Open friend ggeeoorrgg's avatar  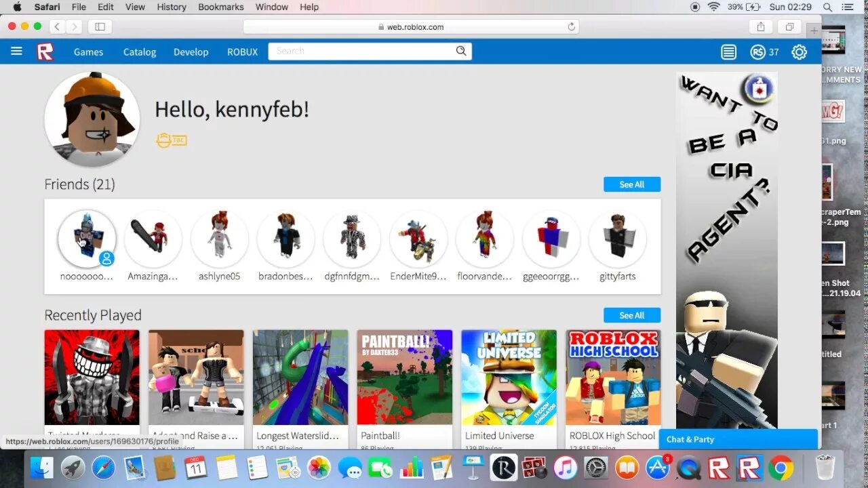point(551,239)
